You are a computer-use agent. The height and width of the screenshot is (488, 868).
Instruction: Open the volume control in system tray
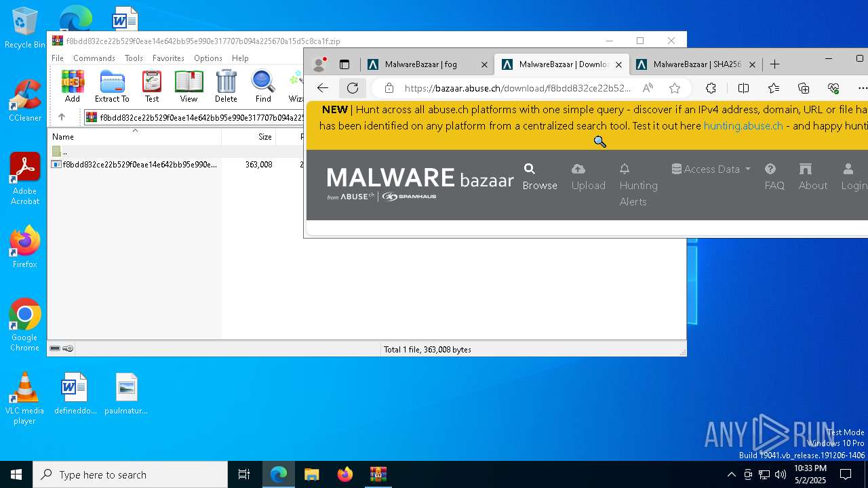[781, 474]
